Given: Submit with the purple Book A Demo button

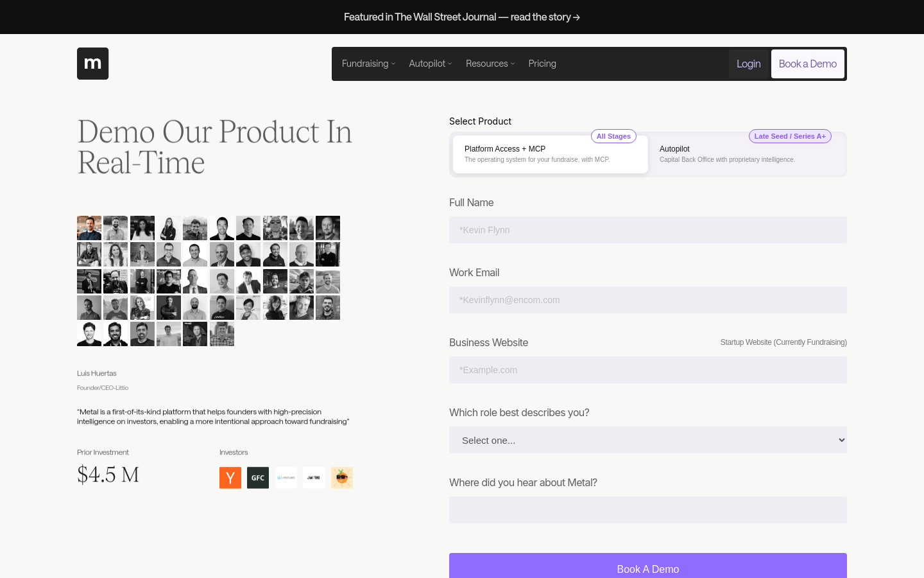Looking at the screenshot, I should [648, 566].
